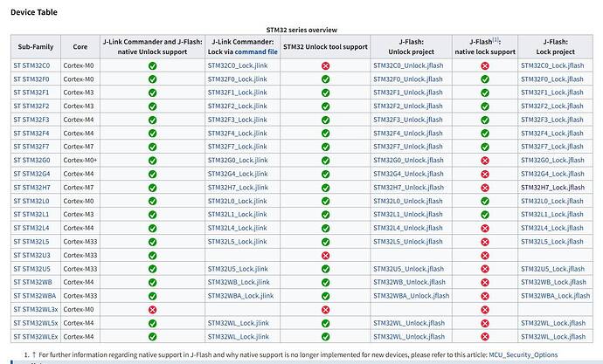Click green check for STM32F1 native Unlock support
603x364 pixels.
coord(152,93)
